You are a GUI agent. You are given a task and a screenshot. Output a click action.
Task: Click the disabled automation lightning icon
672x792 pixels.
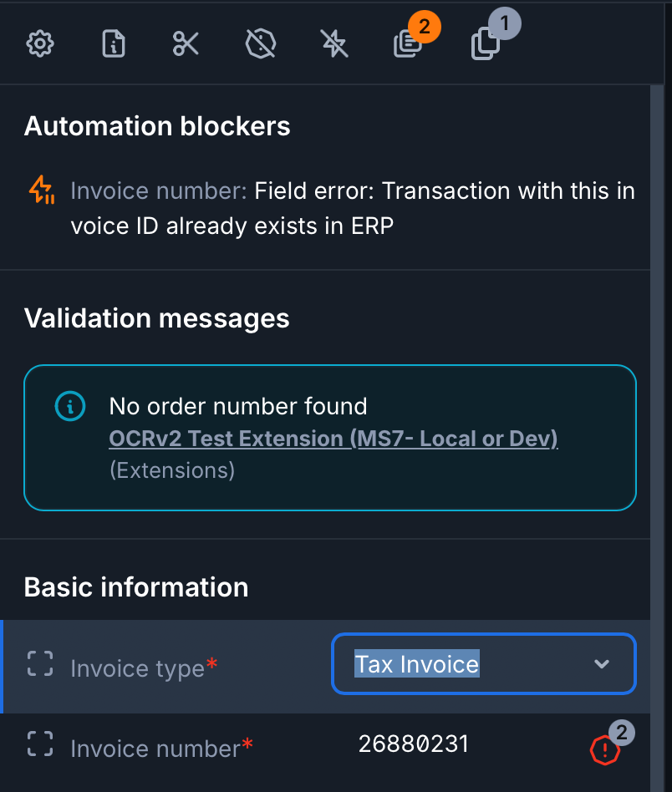333,43
